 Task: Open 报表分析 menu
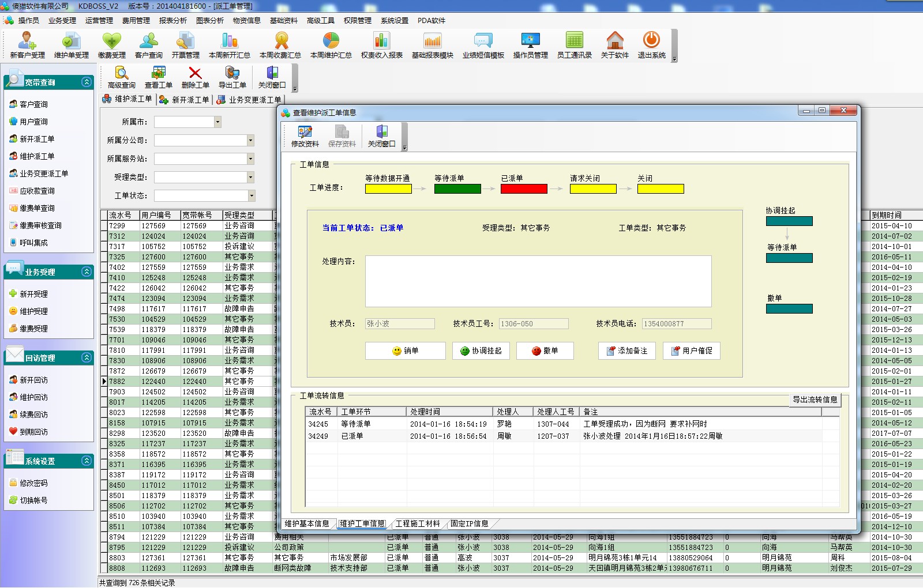[173, 20]
